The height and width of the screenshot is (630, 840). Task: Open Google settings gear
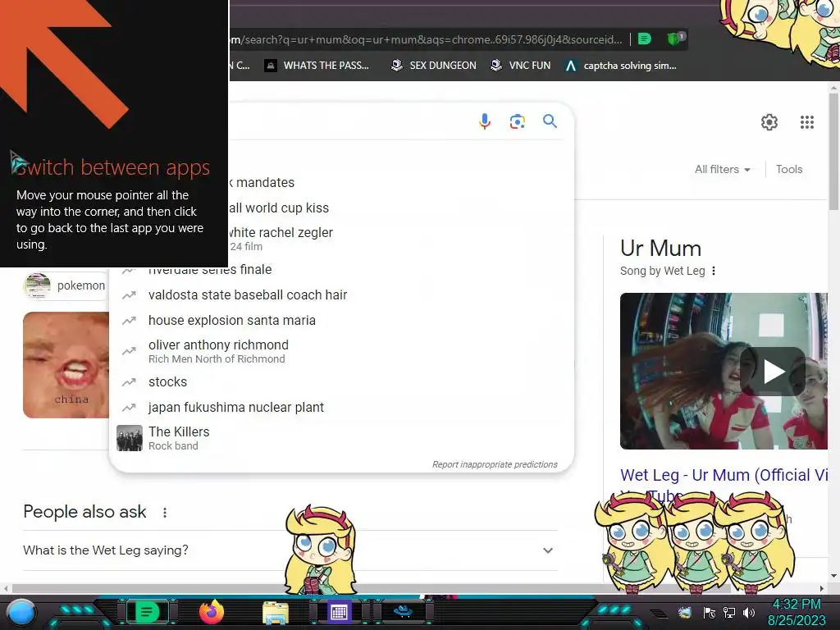769,122
